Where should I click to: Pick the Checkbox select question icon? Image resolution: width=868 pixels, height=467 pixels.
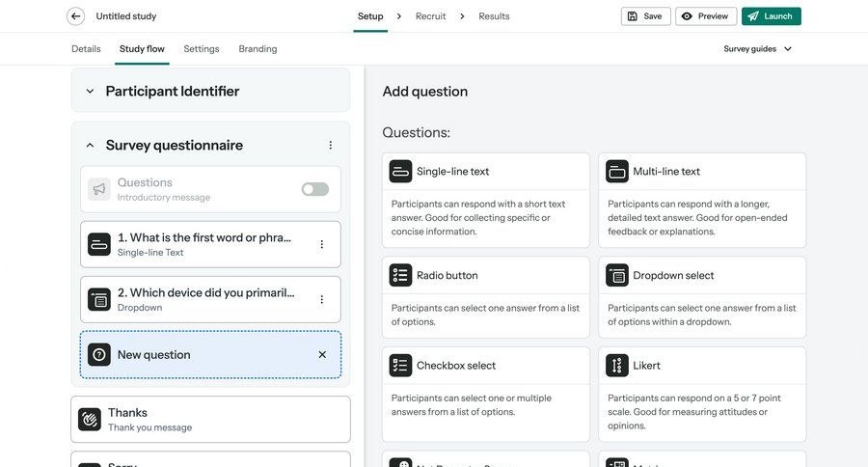400,366
